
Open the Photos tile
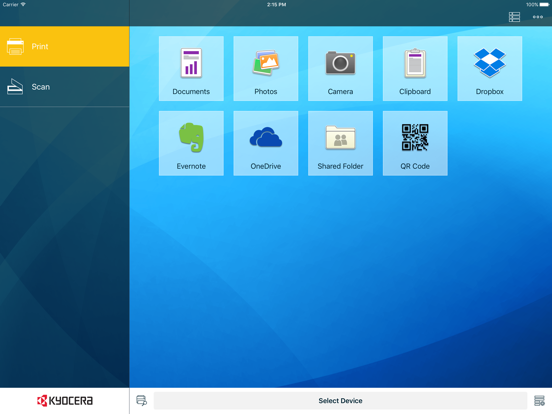[266, 69]
